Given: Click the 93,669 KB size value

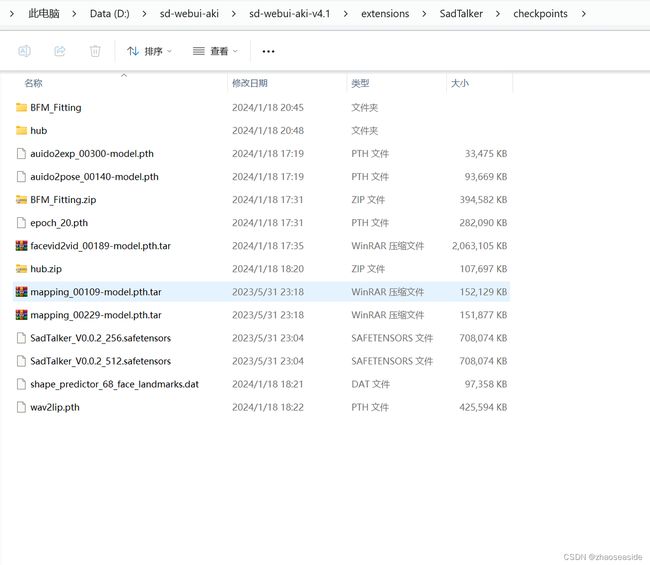Looking at the screenshot, I should 486,177.
